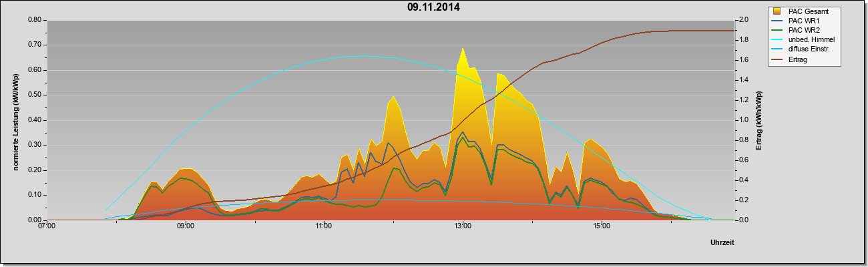Click the 15:00 time axis label

coord(601,227)
